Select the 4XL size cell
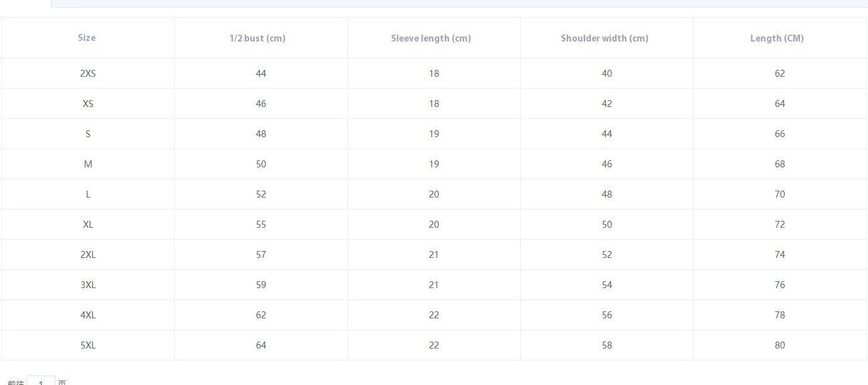Screen dimensions: 868x385 click(x=88, y=315)
